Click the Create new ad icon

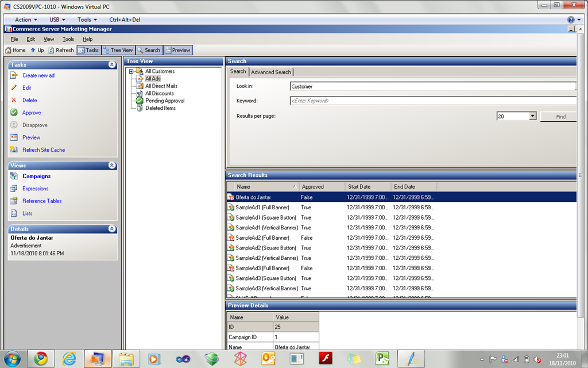point(14,75)
